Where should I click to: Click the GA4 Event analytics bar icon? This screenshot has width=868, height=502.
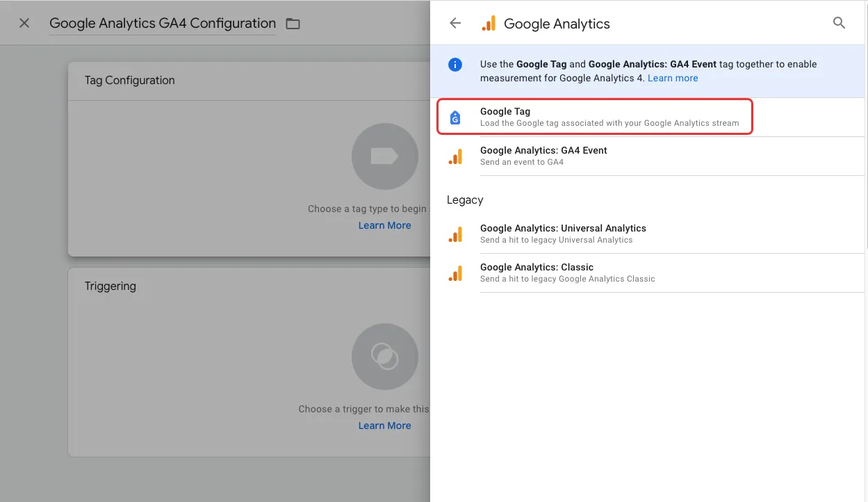coord(455,156)
